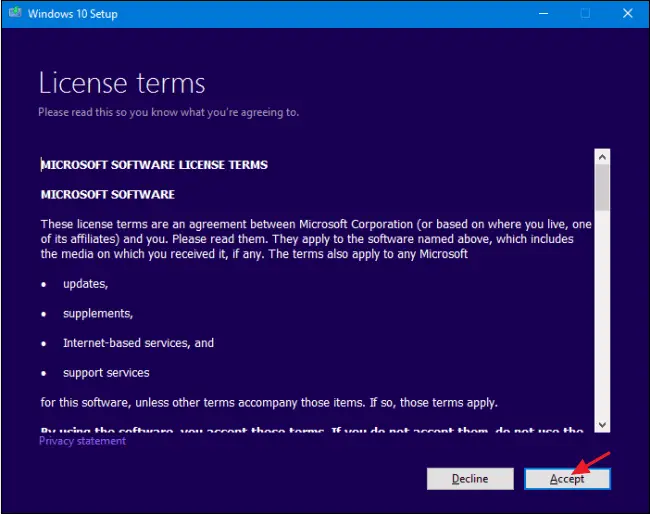Click the license text scrollbar thumb
The height and width of the screenshot is (514, 650).
(602, 187)
